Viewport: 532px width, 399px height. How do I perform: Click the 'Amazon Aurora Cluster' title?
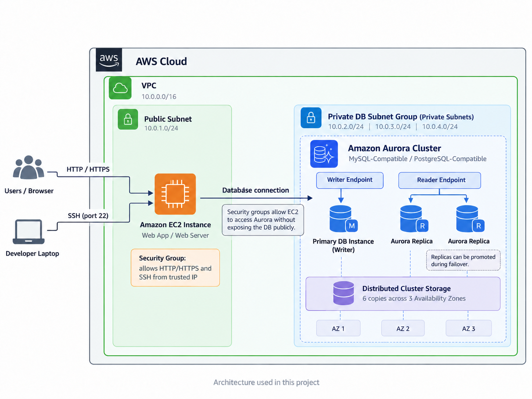coord(395,148)
